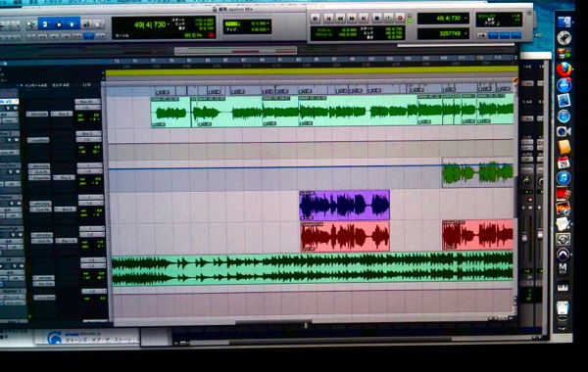Click the Record button in transport window
The width and height of the screenshot is (588, 372).
pyautogui.click(x=400, y=18)
